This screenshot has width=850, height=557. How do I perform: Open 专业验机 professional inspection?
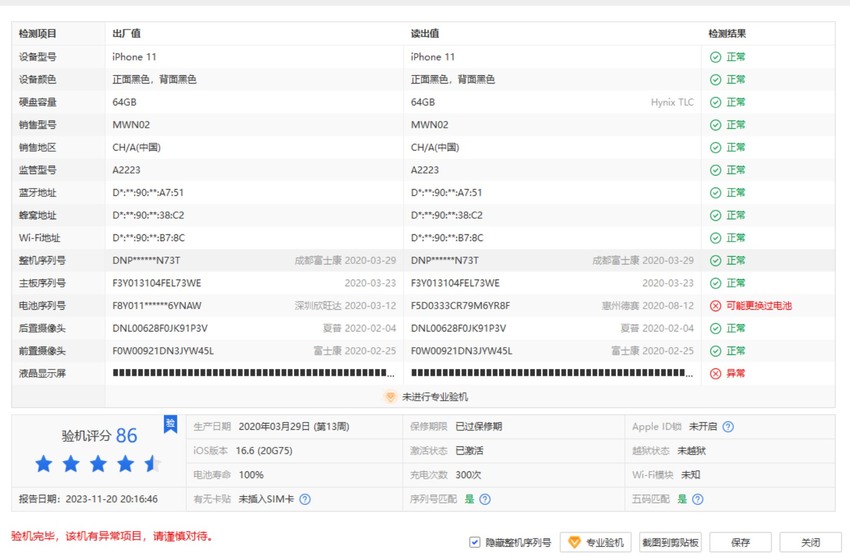pyautogui.click(x=596, y=542)
